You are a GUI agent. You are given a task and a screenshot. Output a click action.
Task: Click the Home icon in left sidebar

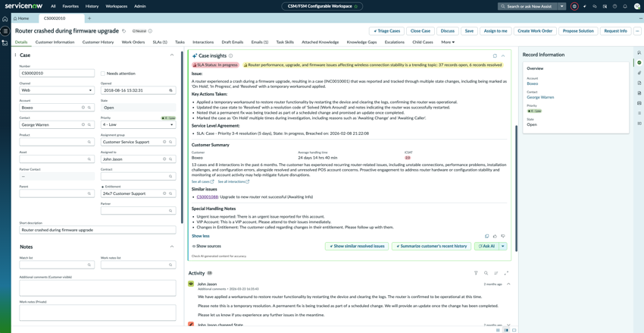tap(5, 19)
